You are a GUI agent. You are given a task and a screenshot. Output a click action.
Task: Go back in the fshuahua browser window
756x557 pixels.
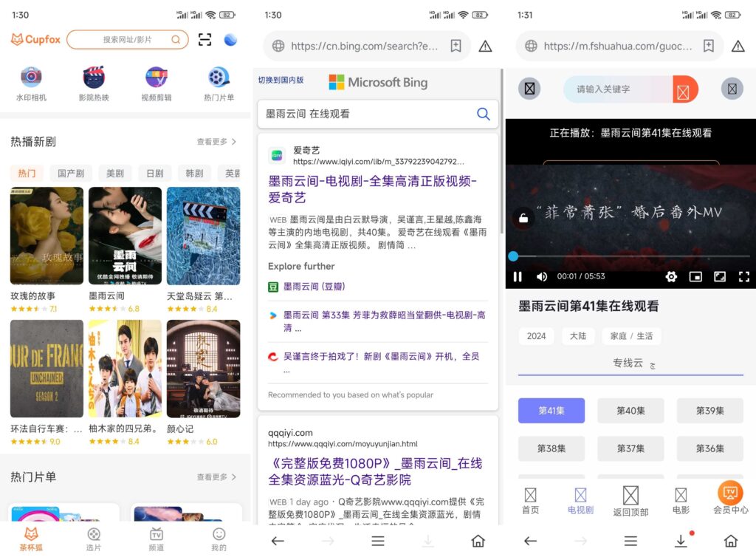click(x=530, y=541)
